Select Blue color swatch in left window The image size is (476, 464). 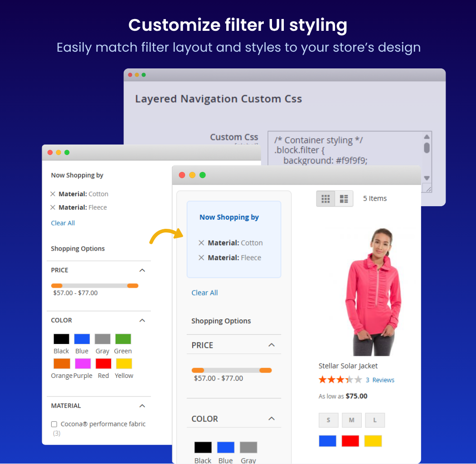click(x=82, y=339)
